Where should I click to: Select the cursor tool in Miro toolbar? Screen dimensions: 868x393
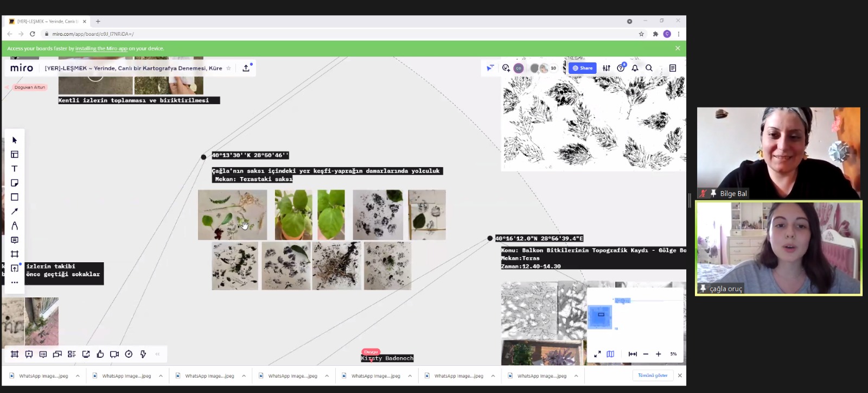tap(15, 140)
